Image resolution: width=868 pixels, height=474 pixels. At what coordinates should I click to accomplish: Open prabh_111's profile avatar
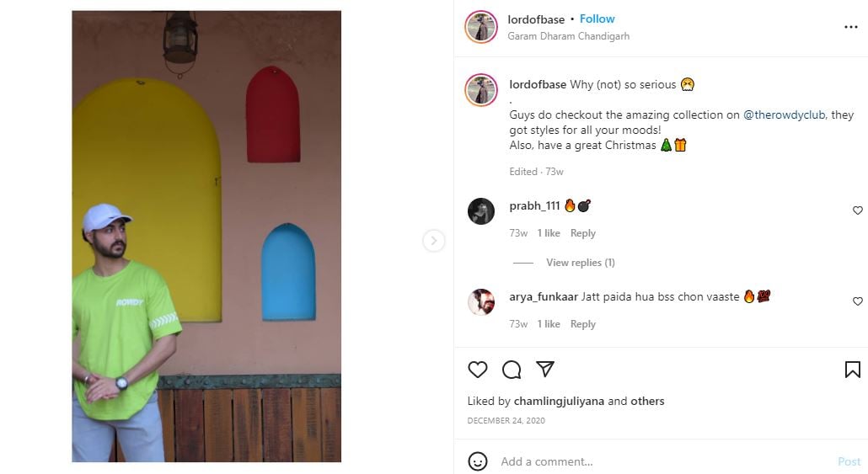pos(481,211)
